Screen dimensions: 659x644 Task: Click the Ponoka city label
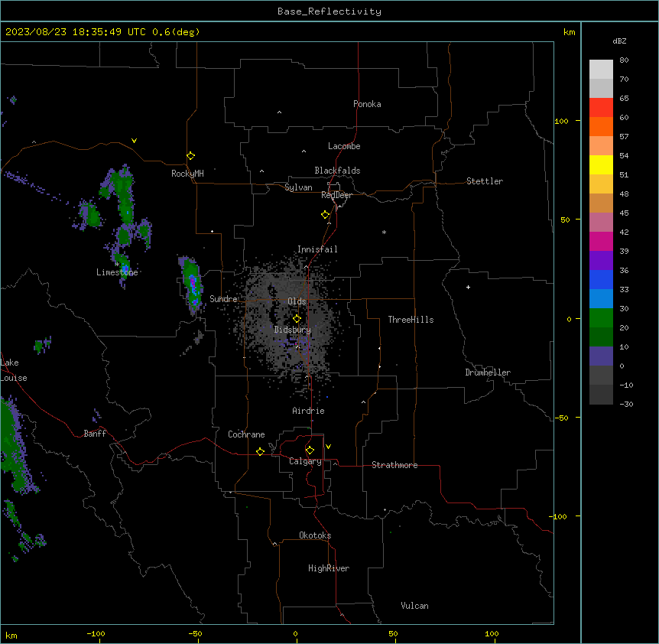pos(367,104)
